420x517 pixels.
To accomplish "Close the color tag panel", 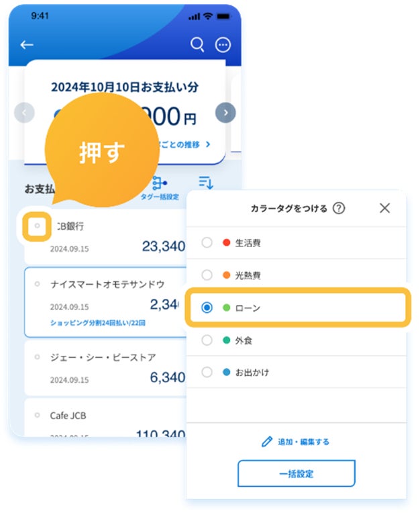I will tap(384, 208).
